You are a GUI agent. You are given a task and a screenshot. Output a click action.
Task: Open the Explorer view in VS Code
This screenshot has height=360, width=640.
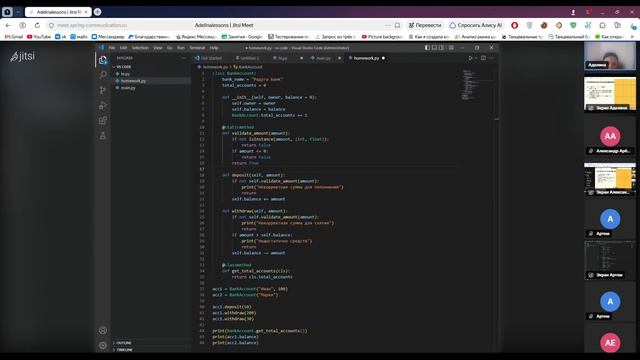pyautogui.click(x=102, y=60)
